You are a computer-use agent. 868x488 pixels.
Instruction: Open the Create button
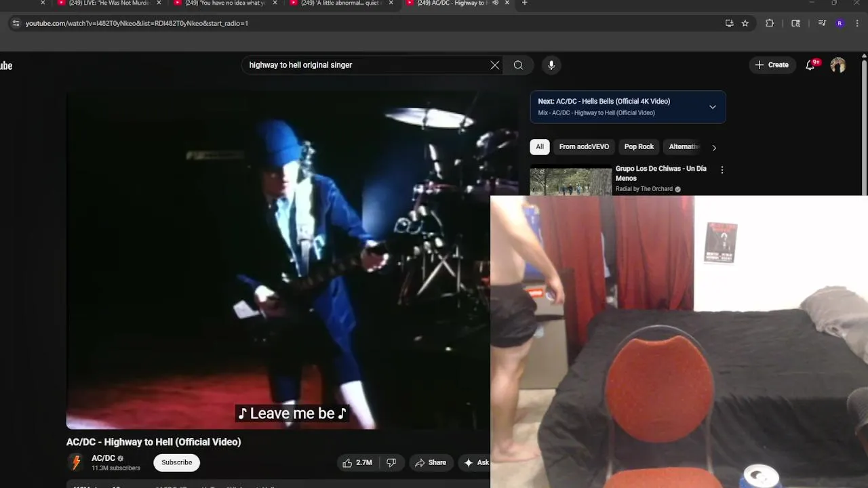[x=772, y=65]
